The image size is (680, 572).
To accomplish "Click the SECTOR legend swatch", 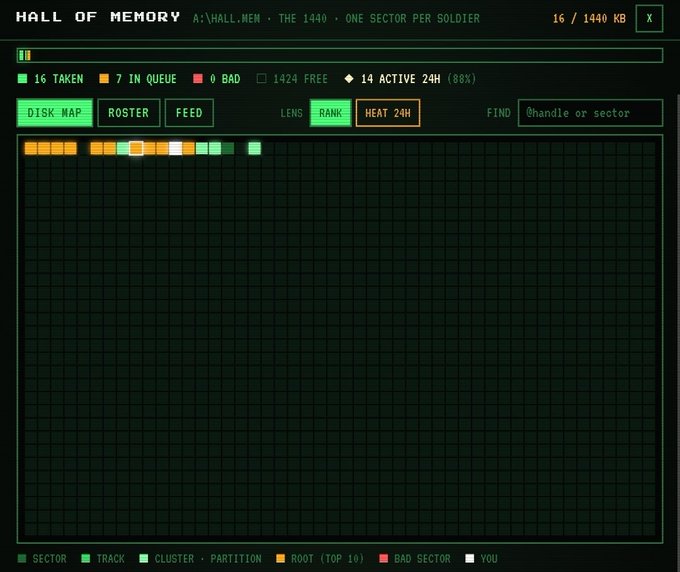I will pos(22,559).
